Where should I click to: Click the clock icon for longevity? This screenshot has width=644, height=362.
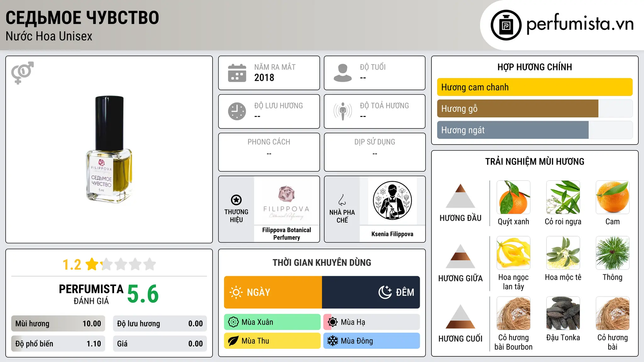(x=237, y=111)
